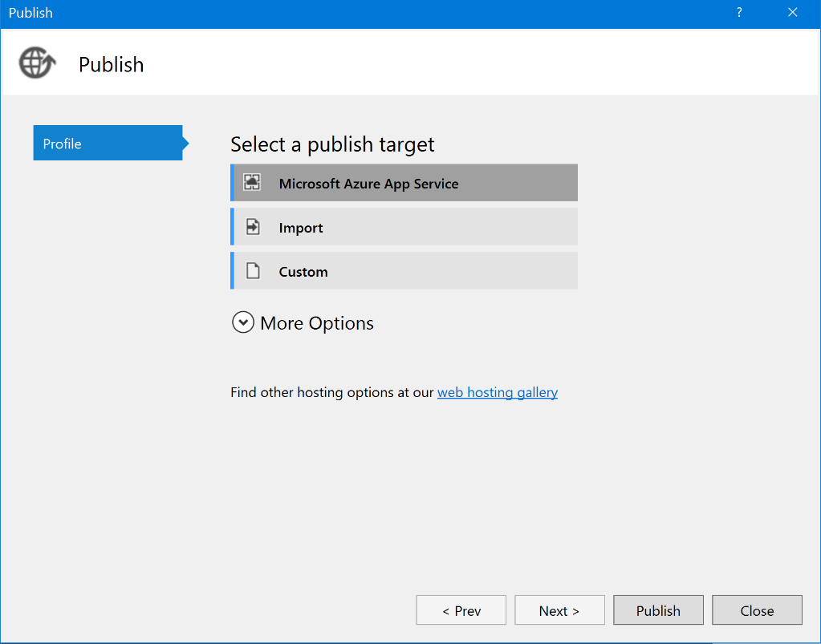
Task: Click the Microsoft Azure App Service cloud icon
Action: click(x=252, y=182)
